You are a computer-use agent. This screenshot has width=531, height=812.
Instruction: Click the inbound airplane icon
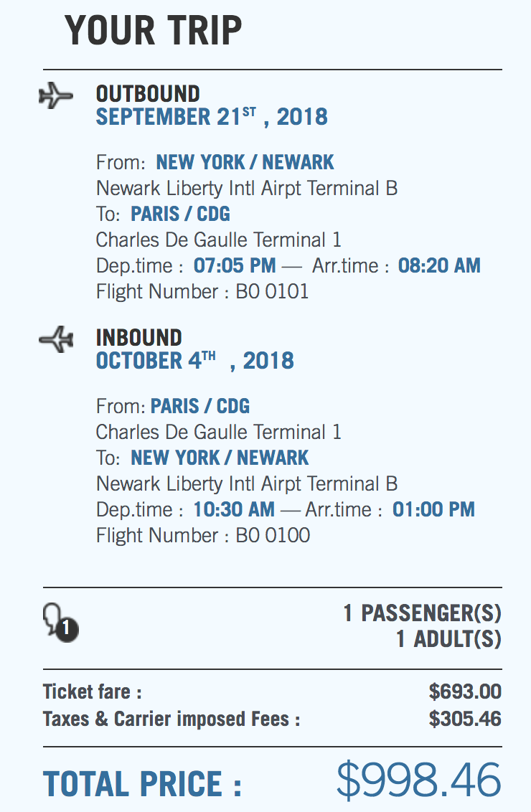point(56,339)
